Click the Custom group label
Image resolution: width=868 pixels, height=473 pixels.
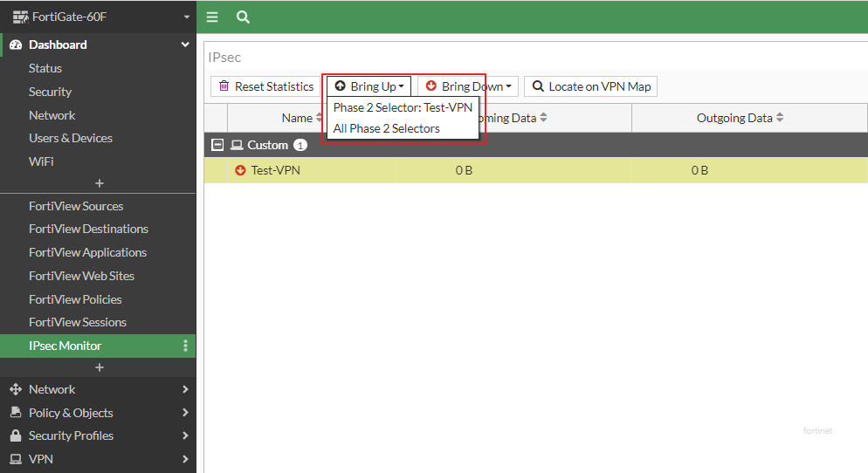[x=267, y=145]
